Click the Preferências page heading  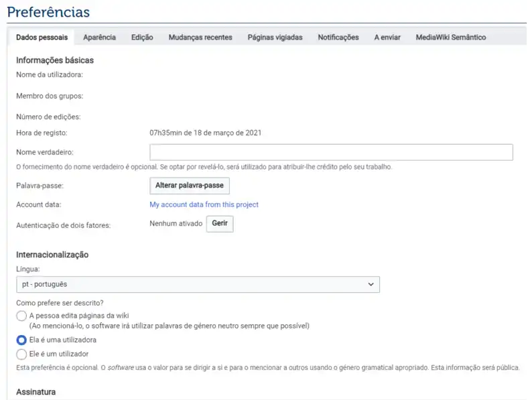48,12
